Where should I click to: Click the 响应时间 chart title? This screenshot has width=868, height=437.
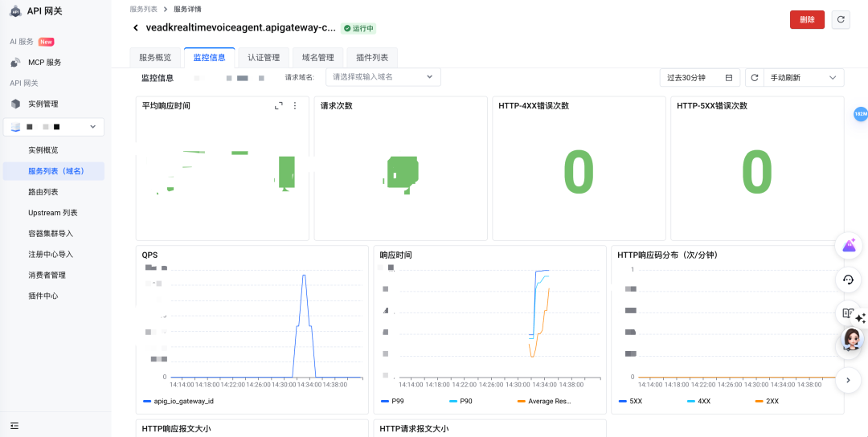click(x=395, y=255)
